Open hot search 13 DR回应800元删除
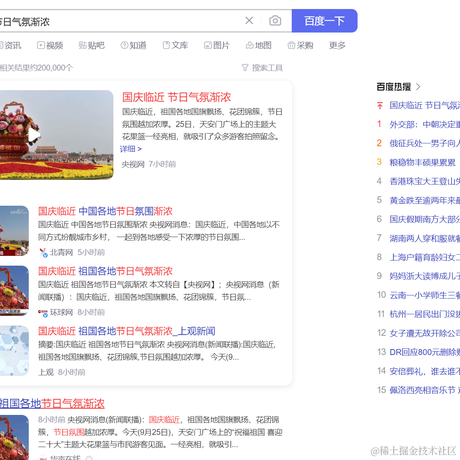Image resolution: width=460 pixels, height=460 pixels. coord(425,352)
